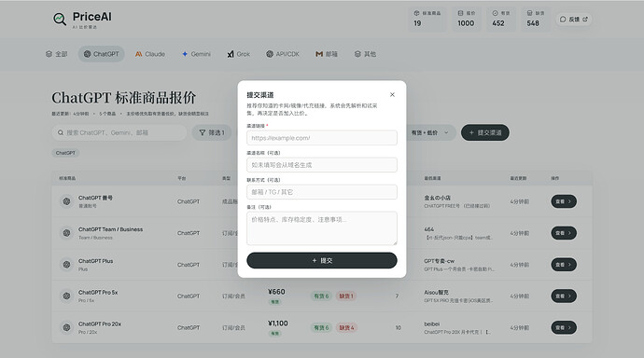Click the GPT专卖-cw channel name
Image resolution: width=644 pixels, height=358 pixels.
[439, 261]
